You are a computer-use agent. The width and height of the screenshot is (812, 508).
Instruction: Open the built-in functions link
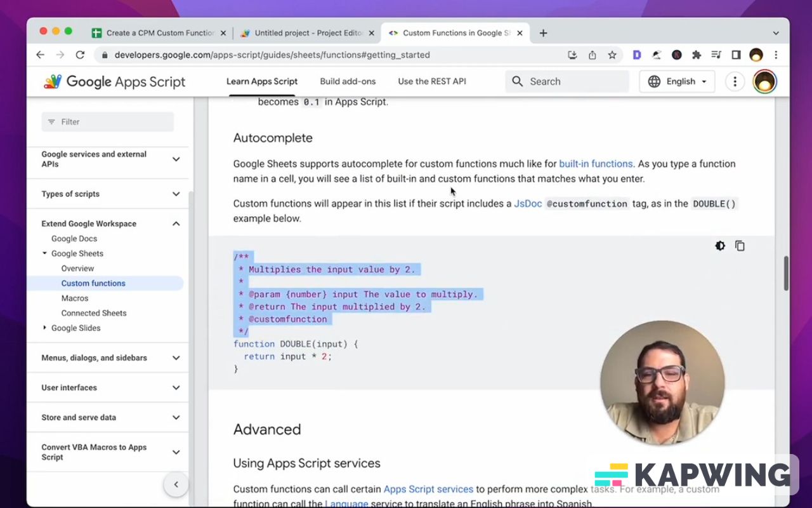pos(596,164)
